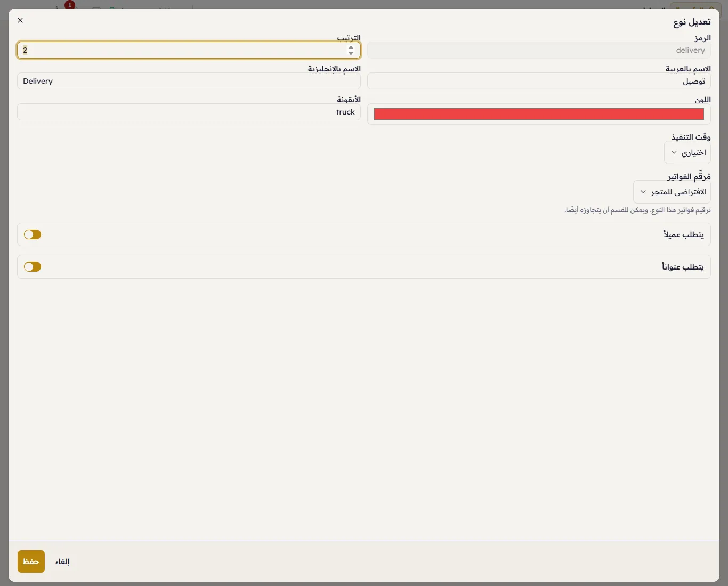Decrease the الترتيب order value with down arrow
The height and width of the screenshot is (586, 728).
tap(351, 53)
